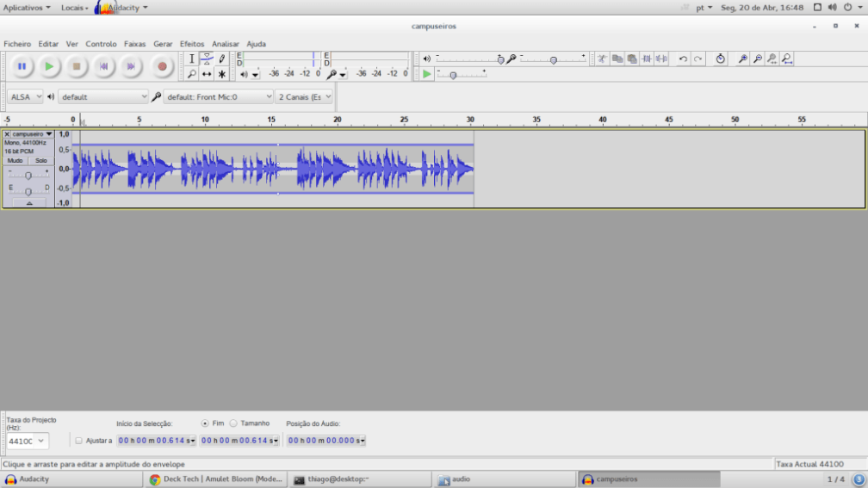
Task: Open the 'default: Front Mic:0' input dropdown
Action: (x=219, y=97)
